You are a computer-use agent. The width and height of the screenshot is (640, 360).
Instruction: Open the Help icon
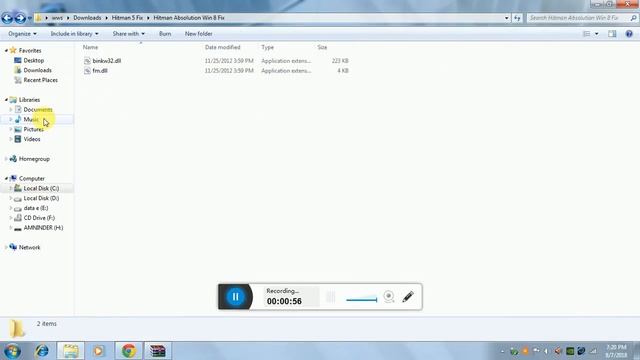[629, 34]
